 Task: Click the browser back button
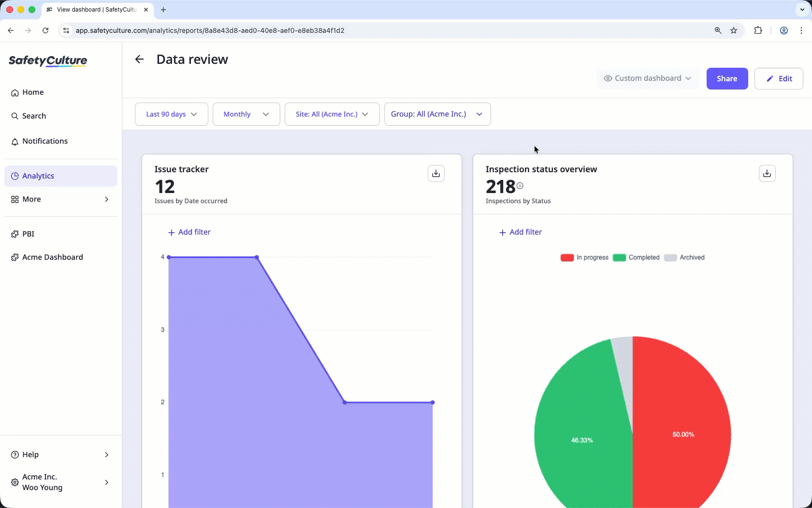[x=11, y=30]
